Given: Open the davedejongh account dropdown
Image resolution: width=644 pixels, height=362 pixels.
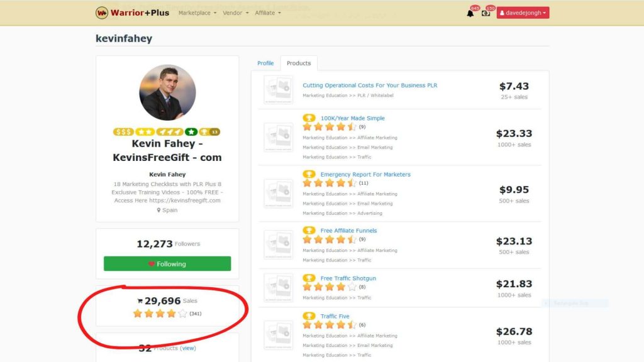Looking at the screenshot, I should tap(523, 13).
